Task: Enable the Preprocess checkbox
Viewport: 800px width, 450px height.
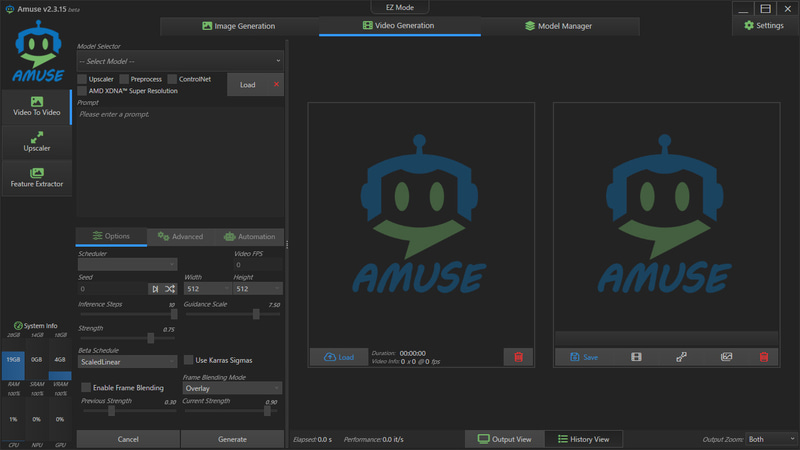Action: [124, 79]
